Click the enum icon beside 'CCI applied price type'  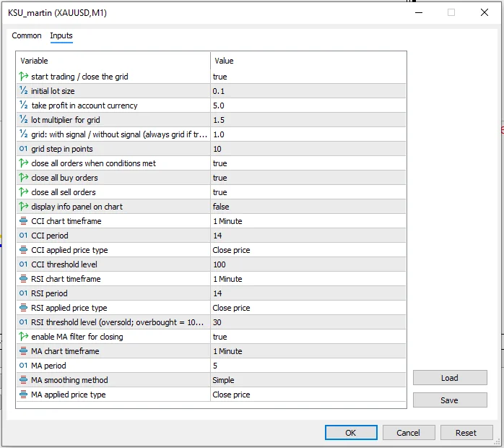pyautogui.click(x=23, y=250)
